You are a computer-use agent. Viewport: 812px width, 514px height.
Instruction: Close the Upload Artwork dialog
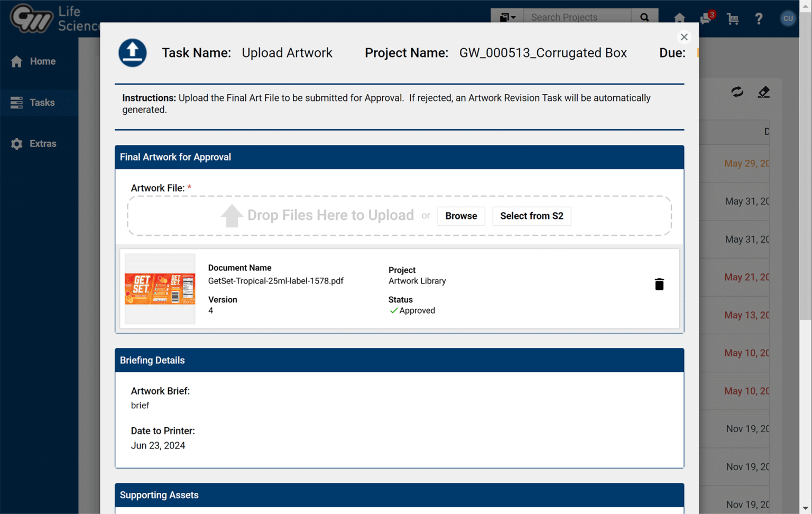pyautogui.click(x=684, y=37)
